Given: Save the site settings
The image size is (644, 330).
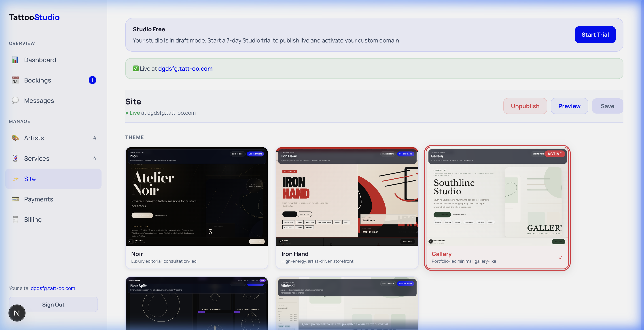Looking at the screenshot, I should click(x=608, y=106).
